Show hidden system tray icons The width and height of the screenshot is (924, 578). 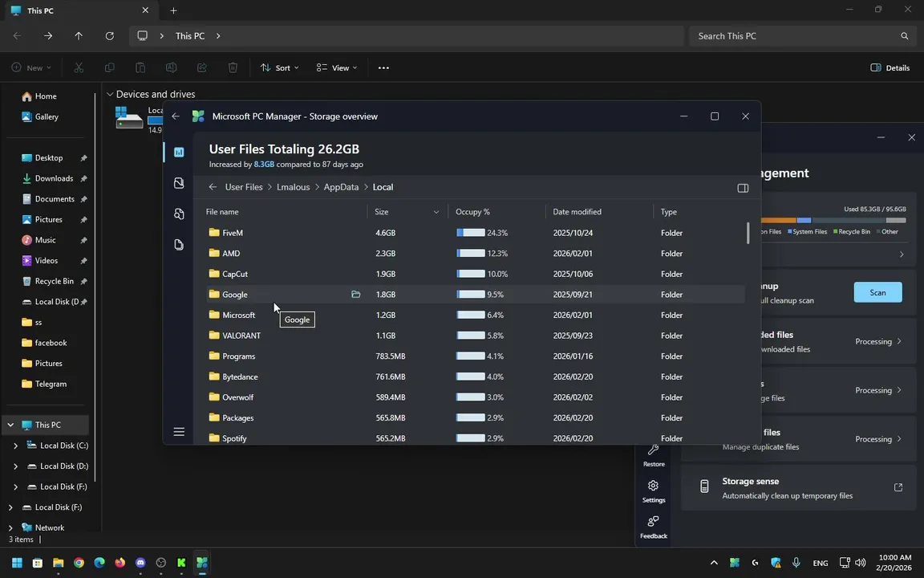(714, 563)
